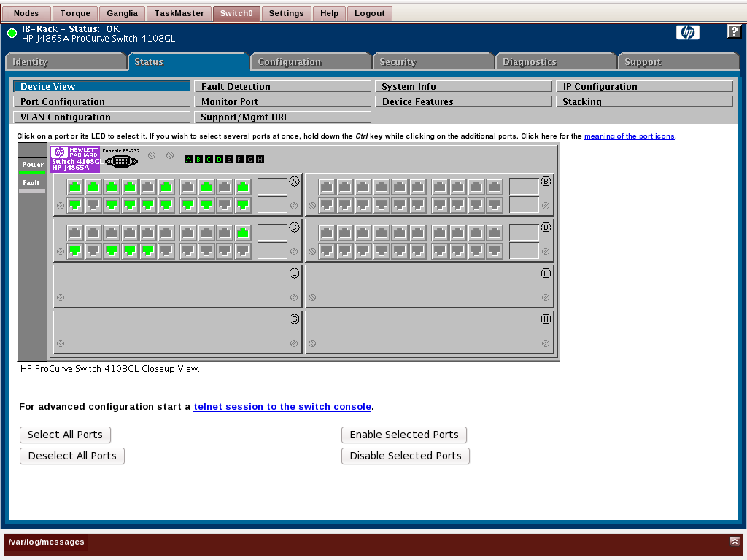Show System Info
Screen dimensions: 747x560
463,86
